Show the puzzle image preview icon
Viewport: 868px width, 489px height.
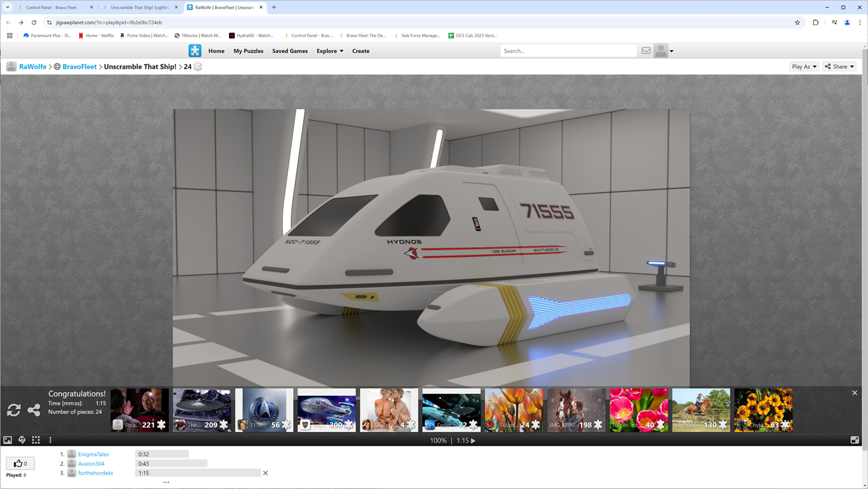click(x=8, y=440)
